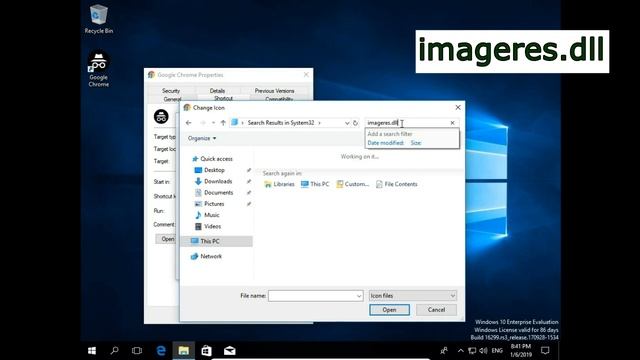Open File Explorer from taskbar
This screenshot has width=640, height=360.
click(184, 351)
